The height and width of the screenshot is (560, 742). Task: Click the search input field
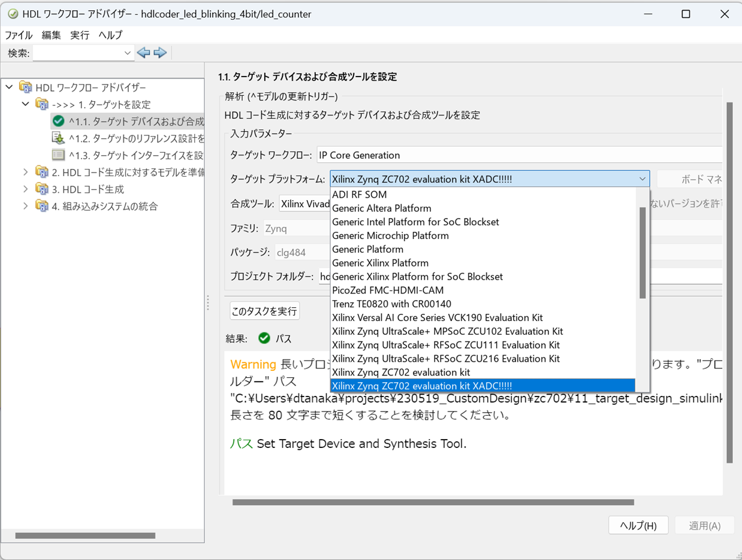pos(77,53)
